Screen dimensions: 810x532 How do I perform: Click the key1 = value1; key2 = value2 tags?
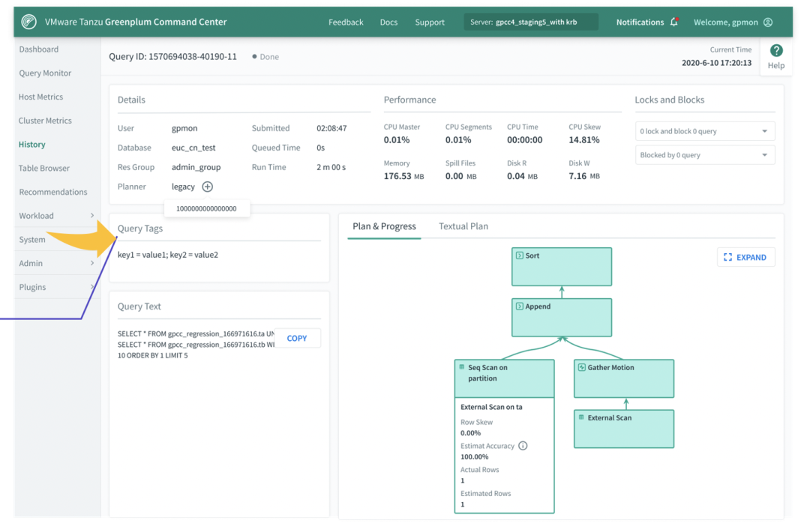tap(168, 255)
